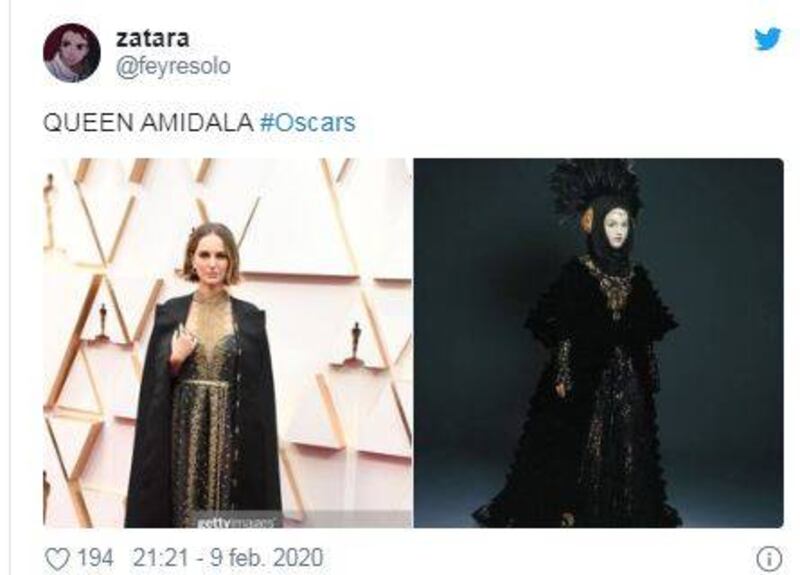Click the 21:21 - 9 feb. 2020 timestamp
The height and width of the screenshot is (575, 800).
tap(228, 558)
